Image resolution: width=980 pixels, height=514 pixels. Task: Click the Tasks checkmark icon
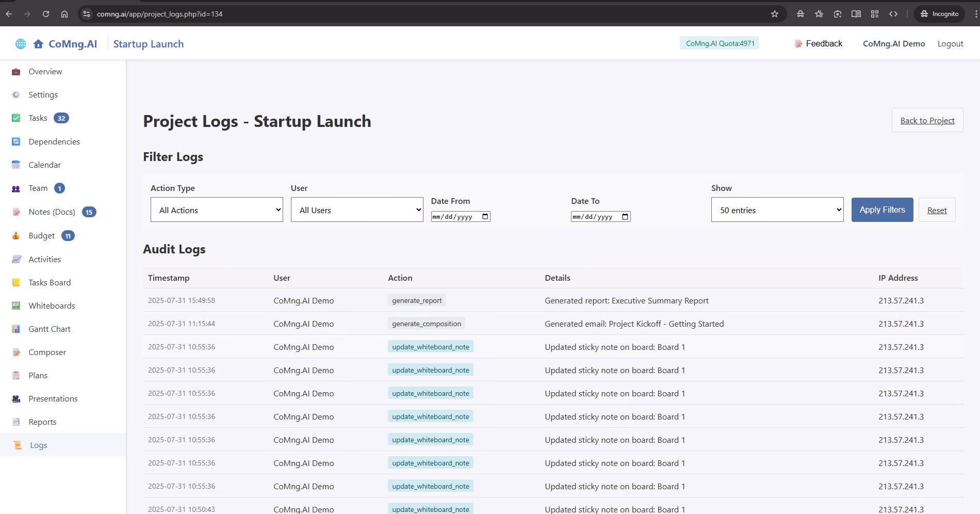[x=16, y=118]
